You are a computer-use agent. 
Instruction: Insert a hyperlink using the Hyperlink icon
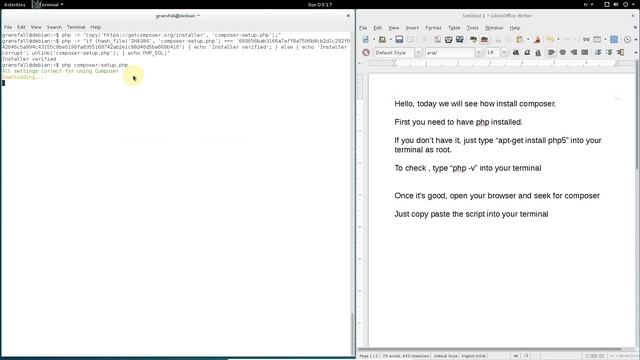[586, 40]
